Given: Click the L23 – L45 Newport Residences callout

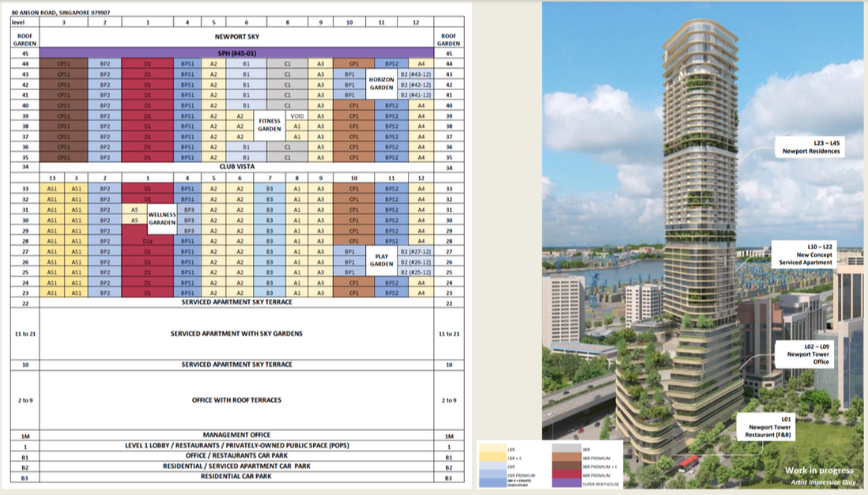Looking at the screenshot, I should point(810,147).
